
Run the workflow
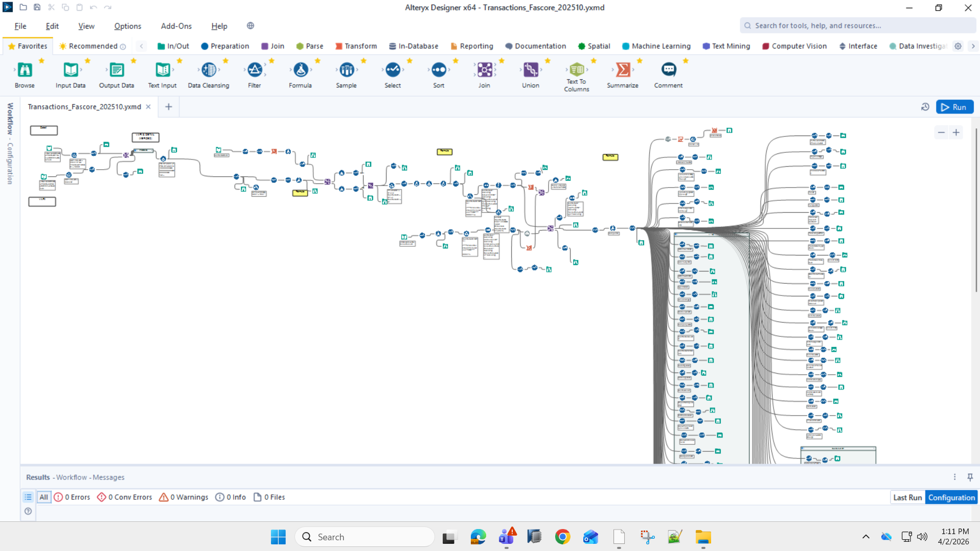coord(954,107)
